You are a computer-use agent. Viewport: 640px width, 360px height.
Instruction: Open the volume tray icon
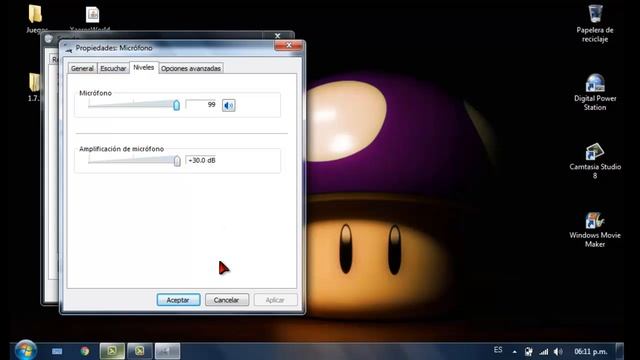(558, 351)
